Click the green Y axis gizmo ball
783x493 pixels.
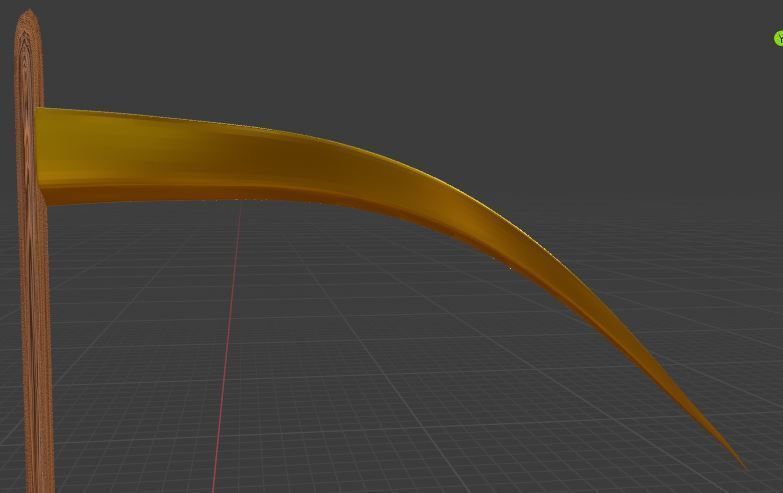pos(779,38)
